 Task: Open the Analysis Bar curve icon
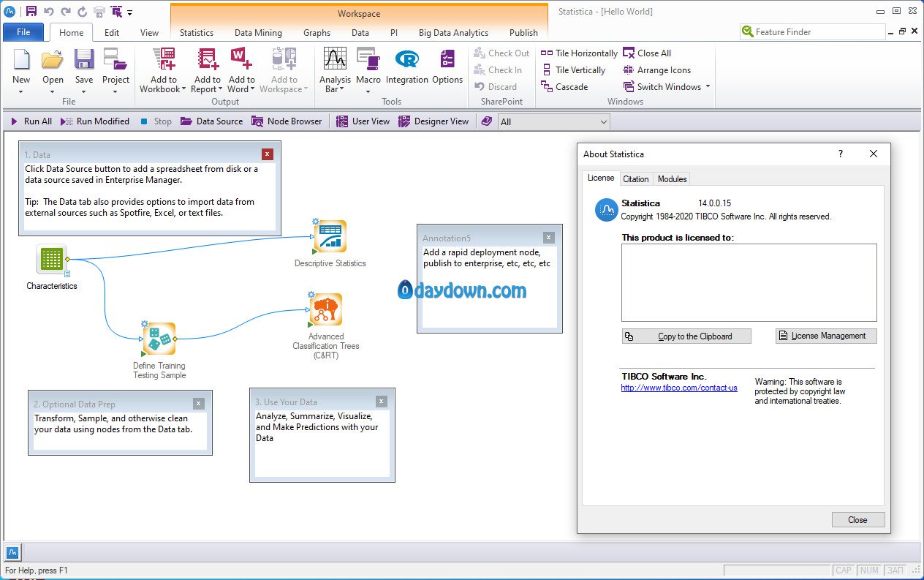point(335,60)
